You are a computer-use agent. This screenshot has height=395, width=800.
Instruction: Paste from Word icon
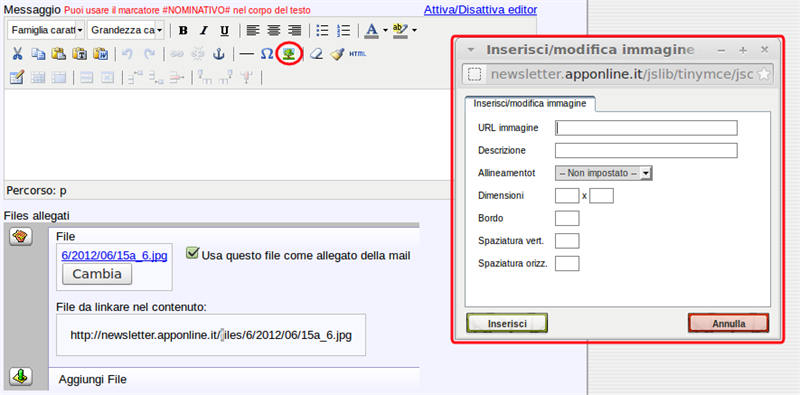[x=101, y=54]
